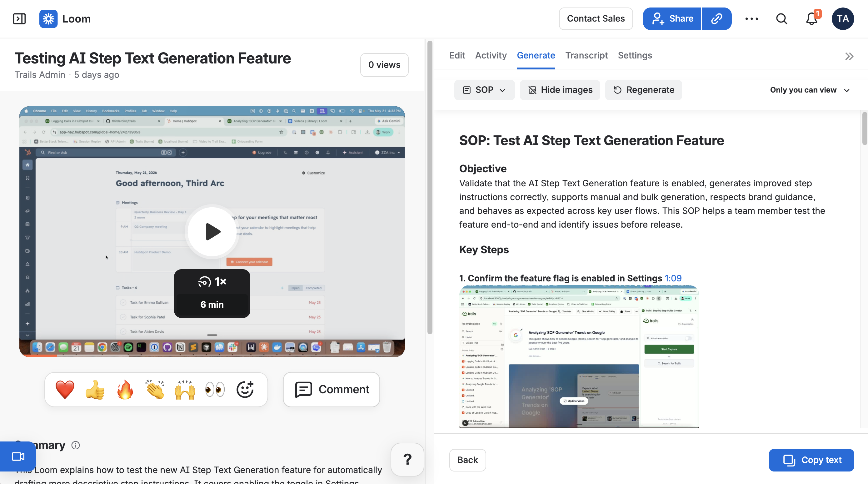This screenshot has width=868, height=484.
Task: Switch to the Activity tab
Action: click(x=491, y=55)
